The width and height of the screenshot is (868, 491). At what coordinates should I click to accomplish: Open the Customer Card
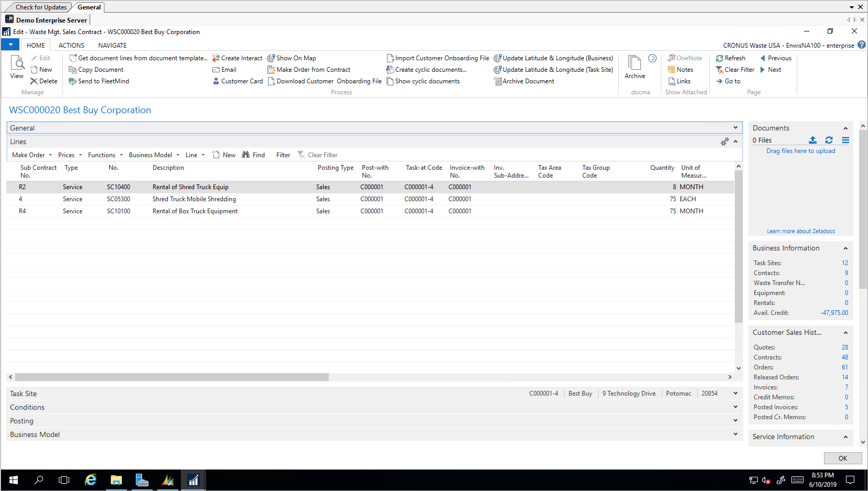pos(238,81)
